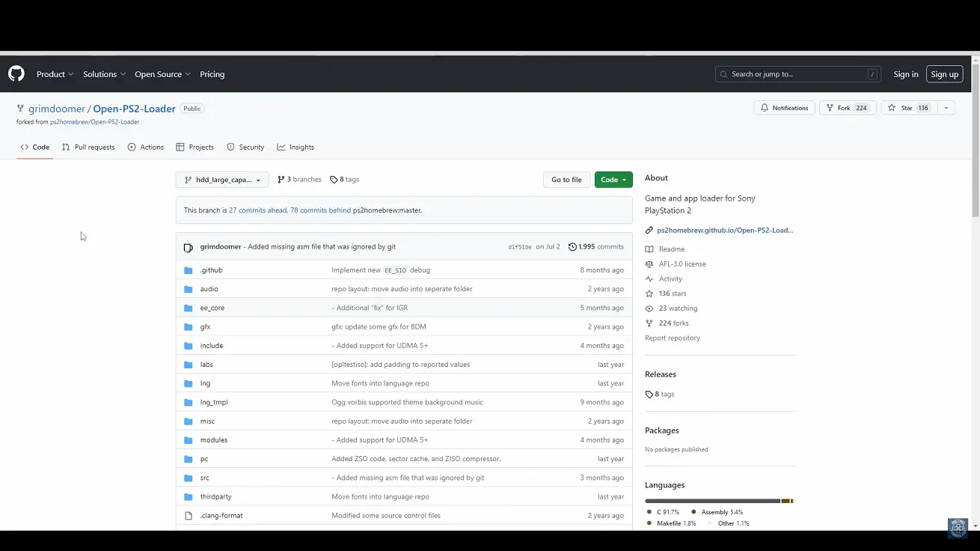Open the ps2homebrew.github.io website link
This screenshot has width=980, height=551.
724,231
